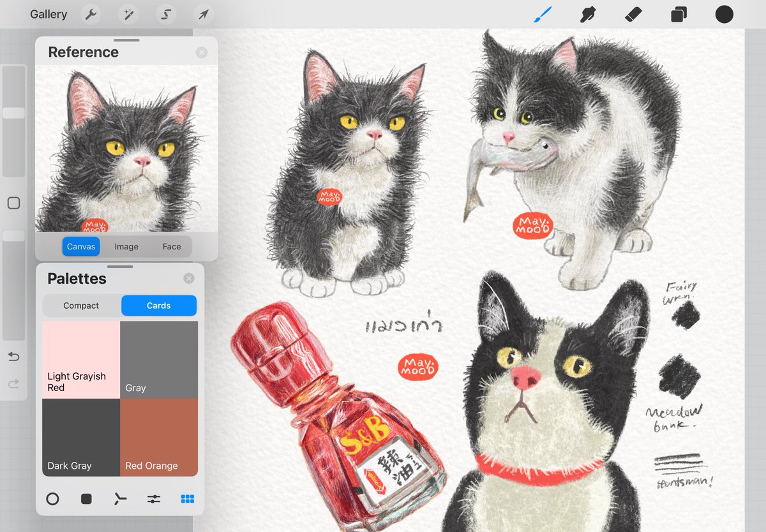Open the Adjustments magic wand menu

pyautogui.click(x=129, y=14)
